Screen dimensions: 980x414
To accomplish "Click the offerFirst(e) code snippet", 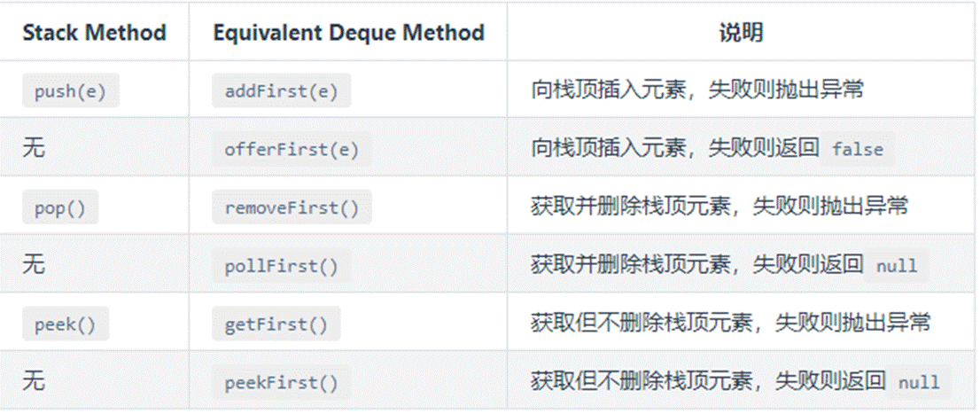I will pos(292,150).
